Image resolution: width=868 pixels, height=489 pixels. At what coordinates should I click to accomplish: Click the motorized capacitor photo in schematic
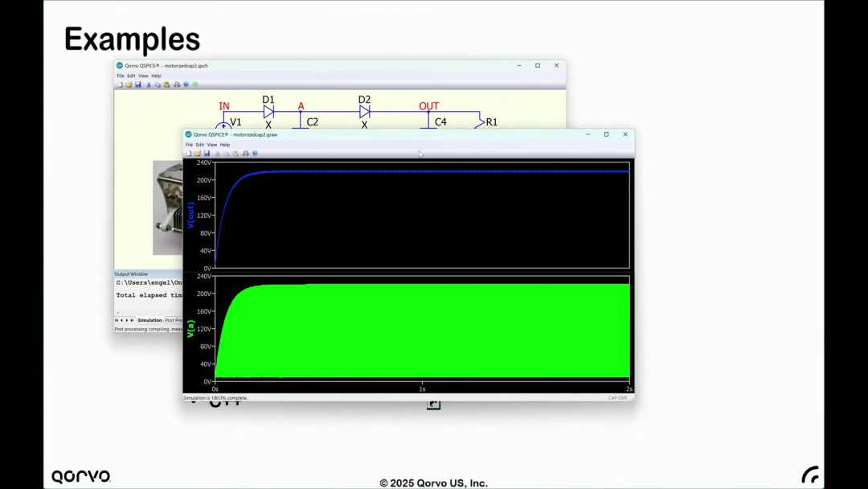168,208
